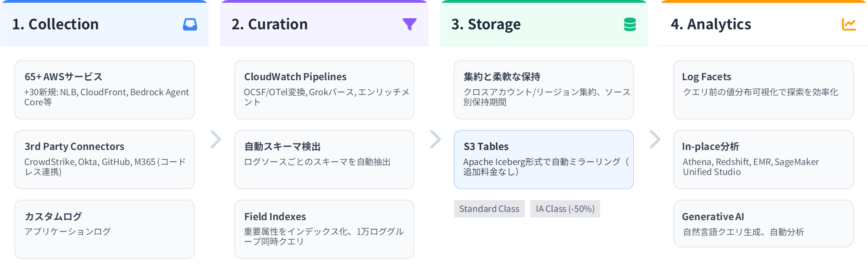This screenshot has height=273, width=868.
Task: Click the inbox icon in Collection header
Action: pyautogui.click(x=190, y=25)
